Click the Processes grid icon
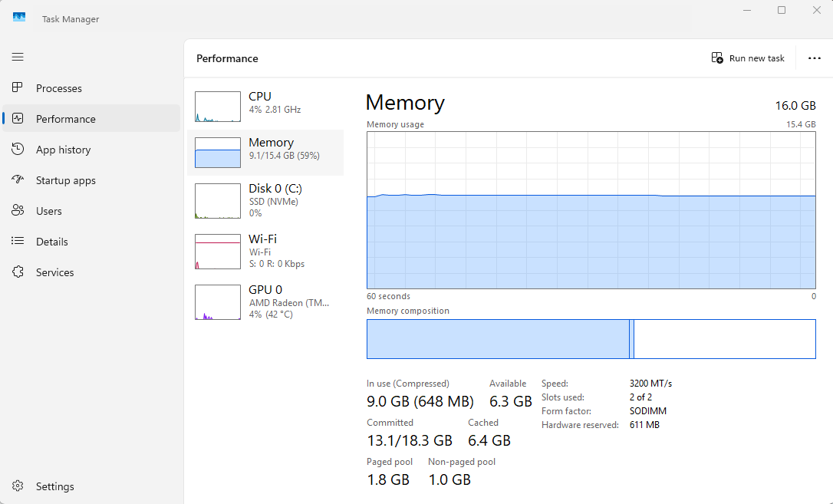This screenshot has height=504, width=833. [18, 88]
